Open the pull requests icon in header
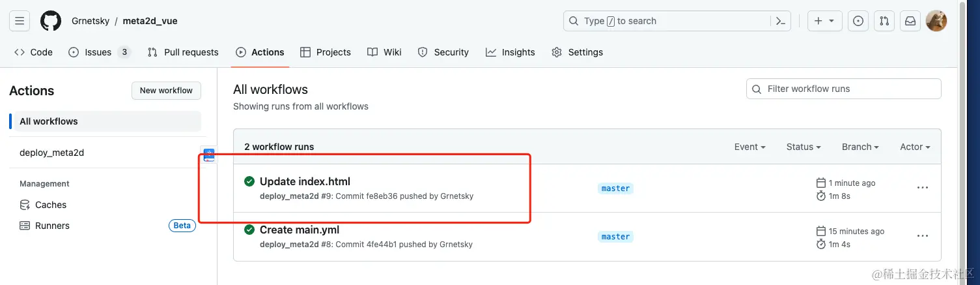The image size is (980, 285). (884, 21)
